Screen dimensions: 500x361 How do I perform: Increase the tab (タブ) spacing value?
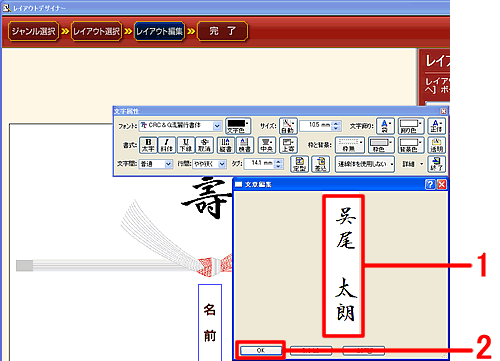point(279,161)
